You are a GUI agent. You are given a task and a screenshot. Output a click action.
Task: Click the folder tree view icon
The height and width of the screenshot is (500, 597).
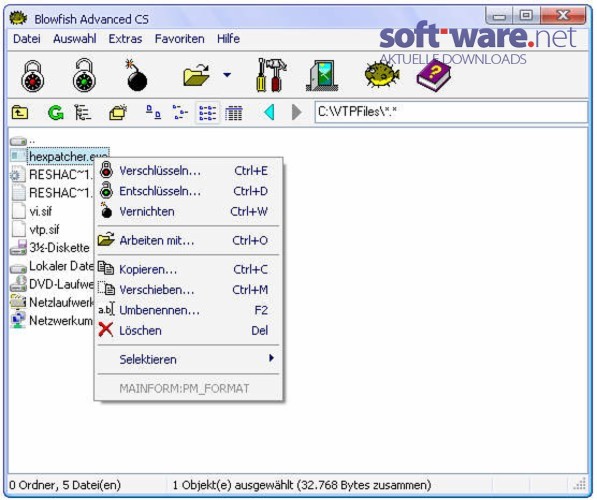click(83, 113)
